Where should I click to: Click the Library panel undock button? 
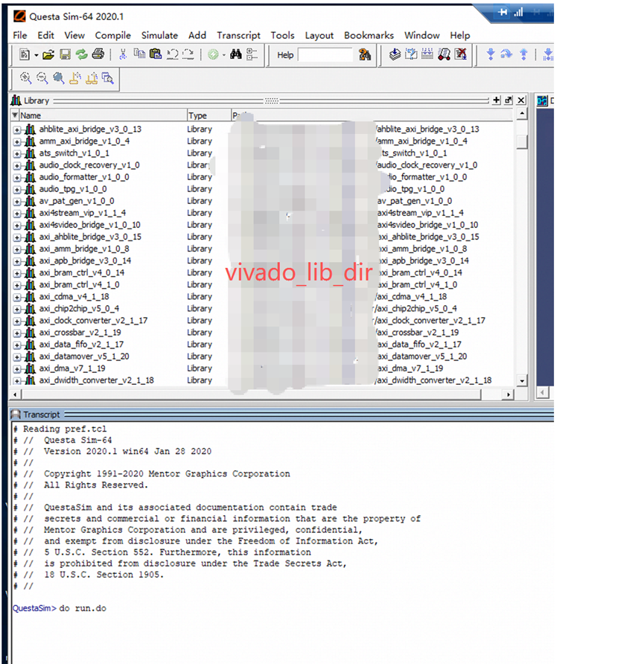(508, 100)
